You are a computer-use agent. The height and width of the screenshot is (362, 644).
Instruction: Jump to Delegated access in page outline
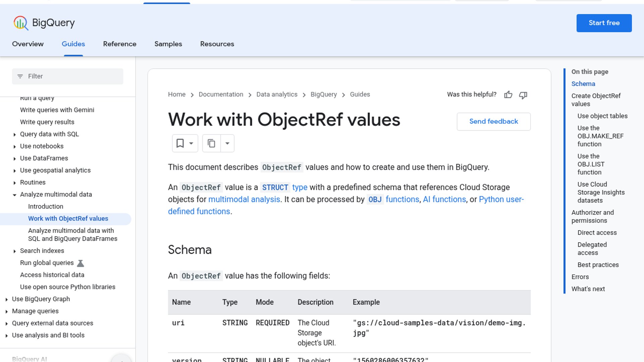pyautogui.click(x=592, y=249)
